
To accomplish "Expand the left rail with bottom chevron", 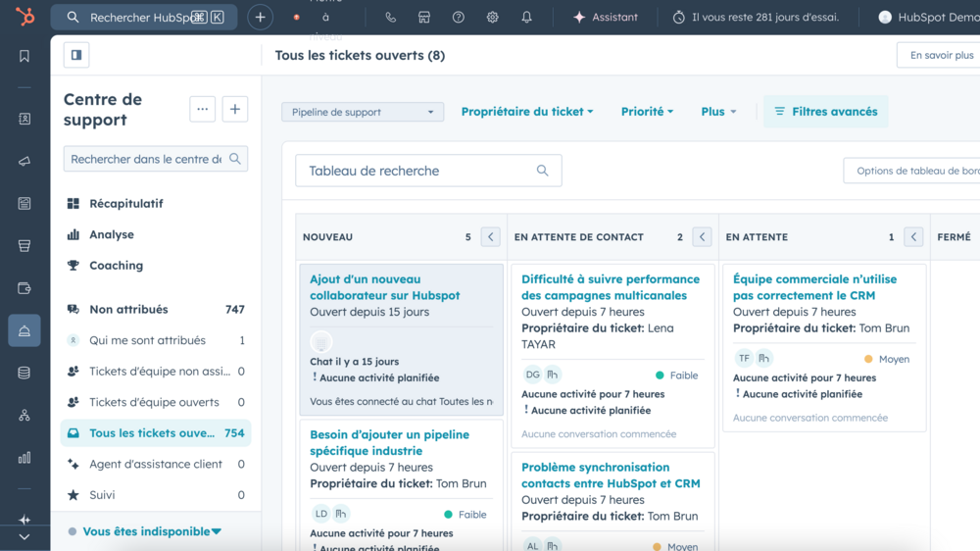I will pos(24,537).
